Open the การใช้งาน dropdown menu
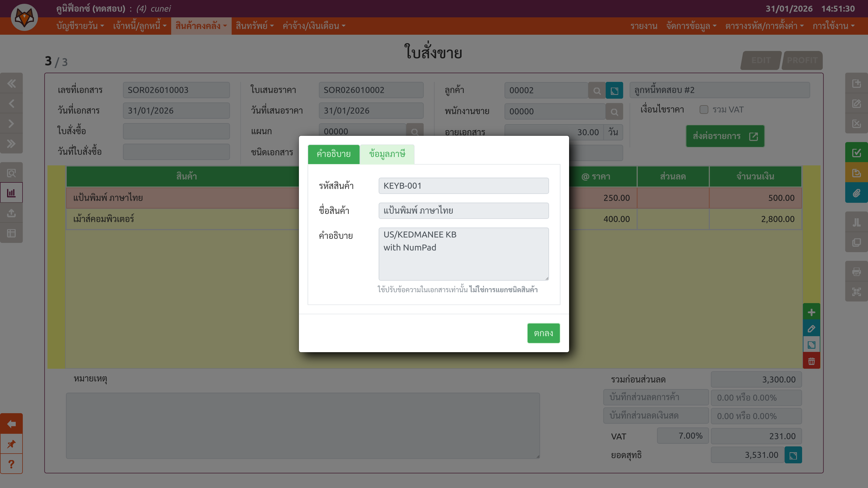The height and width of the screenshot is (488, 868). [833, 26]
